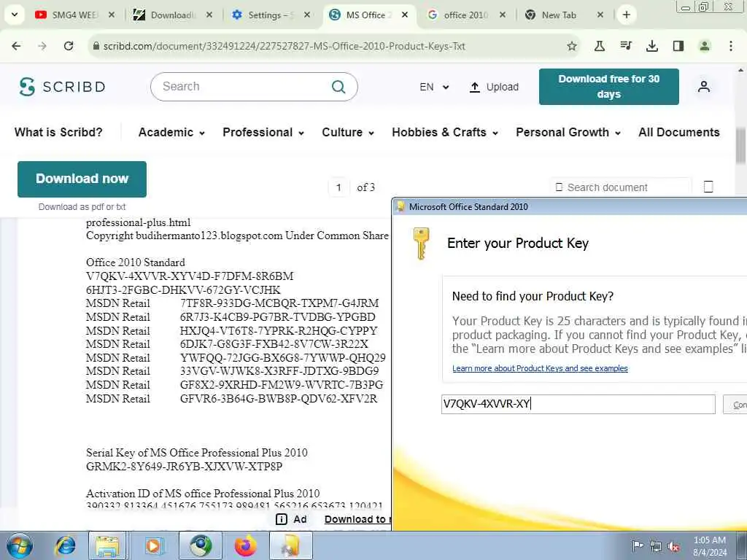Viewport: 747px width, 560px height.
Task: Click the Action Center flag tray icon
Action: tap(638, 545)
